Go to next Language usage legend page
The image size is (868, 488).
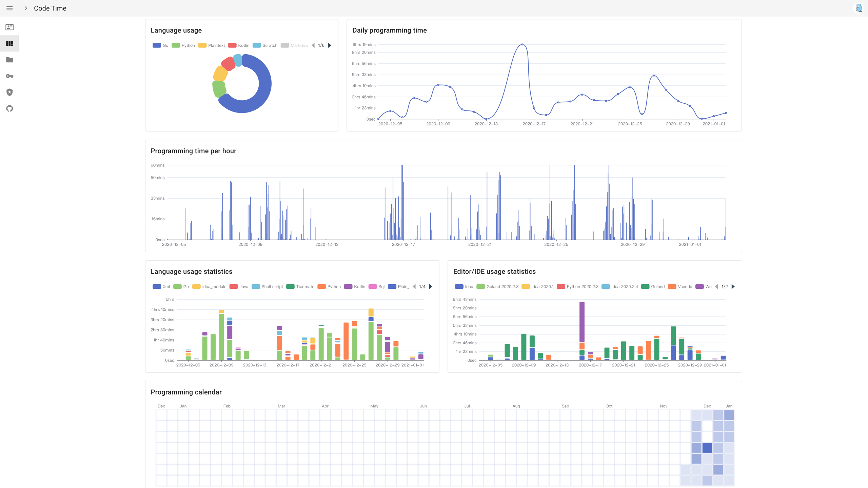tap(330, 45)
